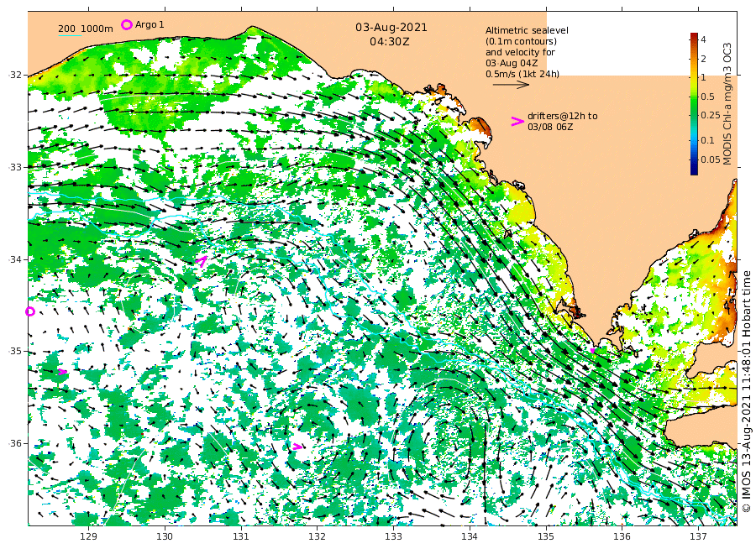Click the 0.5m/s velocity reference arrow
This screenshot has width=756, height=554.
click(511, 85)
